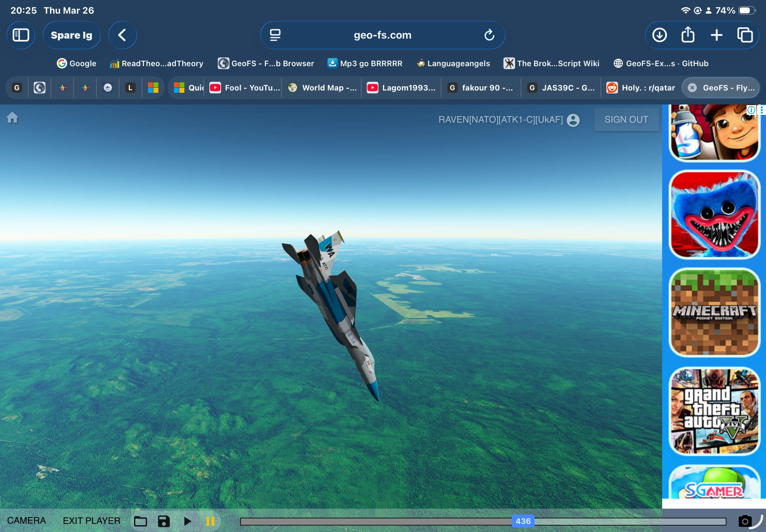766x532 pixels.
Task: Pause the flight replay playback
Action: [210, 521]
